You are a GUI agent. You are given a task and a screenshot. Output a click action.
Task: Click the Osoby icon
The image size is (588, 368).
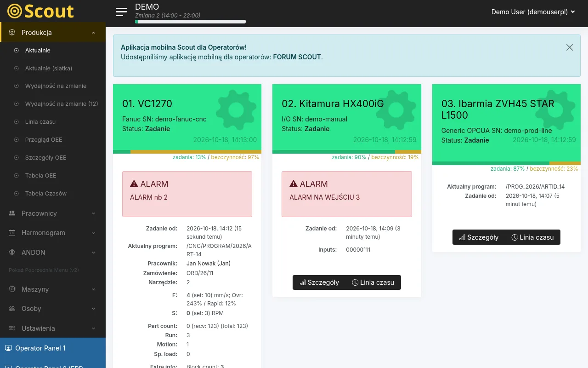tap(12, 309)
